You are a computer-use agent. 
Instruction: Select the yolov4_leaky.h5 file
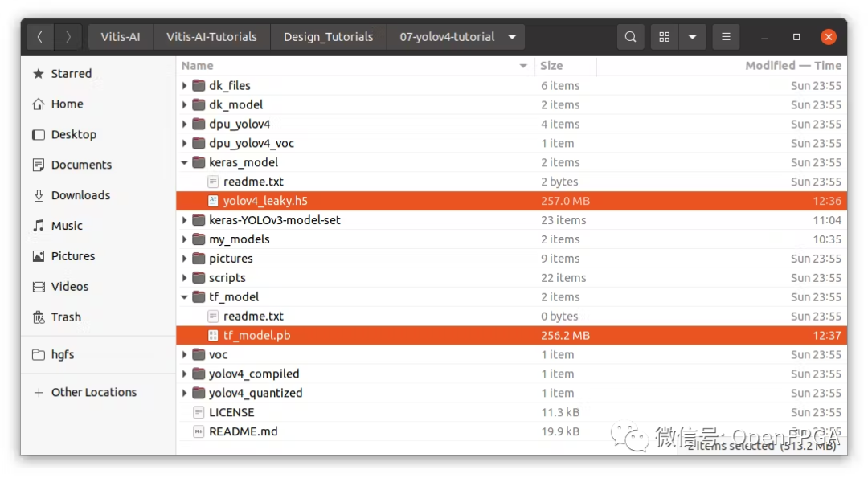click(265, 201)
